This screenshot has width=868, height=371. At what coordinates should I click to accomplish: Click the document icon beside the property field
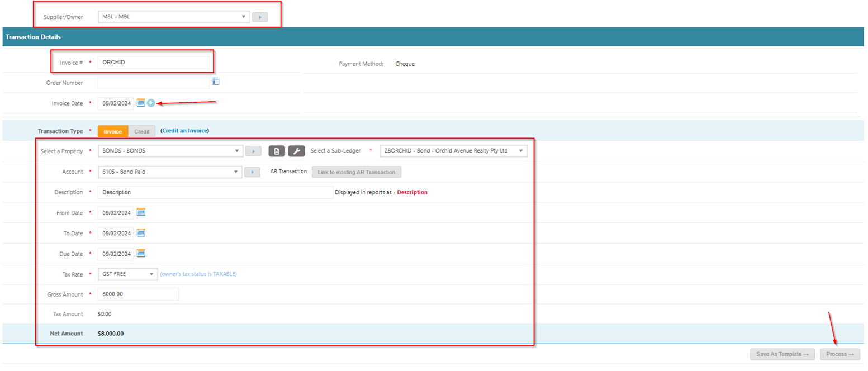pyautogui.click(x=277, y=151)
